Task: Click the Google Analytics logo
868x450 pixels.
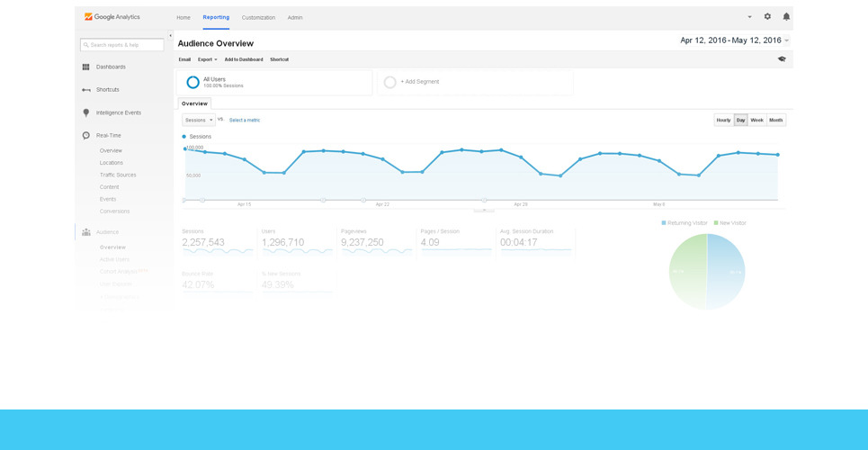Action: 112,17
